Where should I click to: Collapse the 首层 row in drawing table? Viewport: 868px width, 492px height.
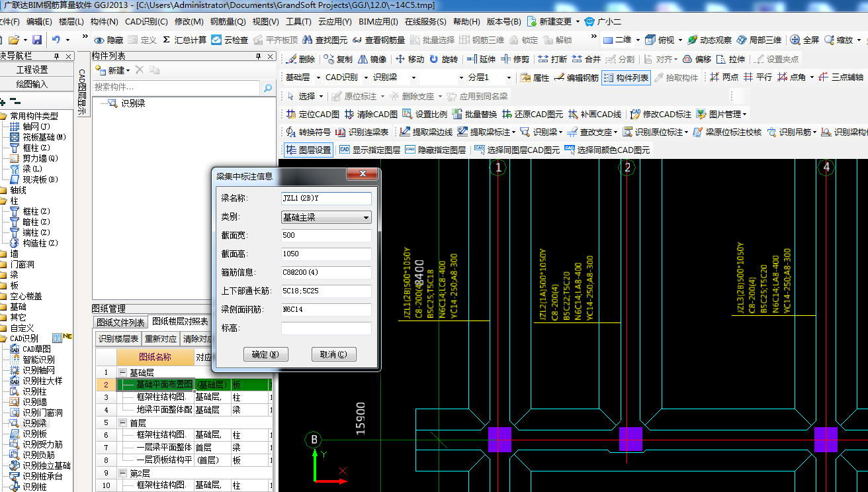pyautogui.click(x=124, y=422)
